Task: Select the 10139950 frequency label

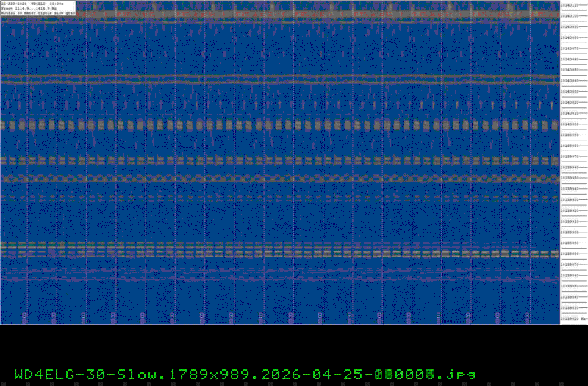Action: click(x=569, y=178)
